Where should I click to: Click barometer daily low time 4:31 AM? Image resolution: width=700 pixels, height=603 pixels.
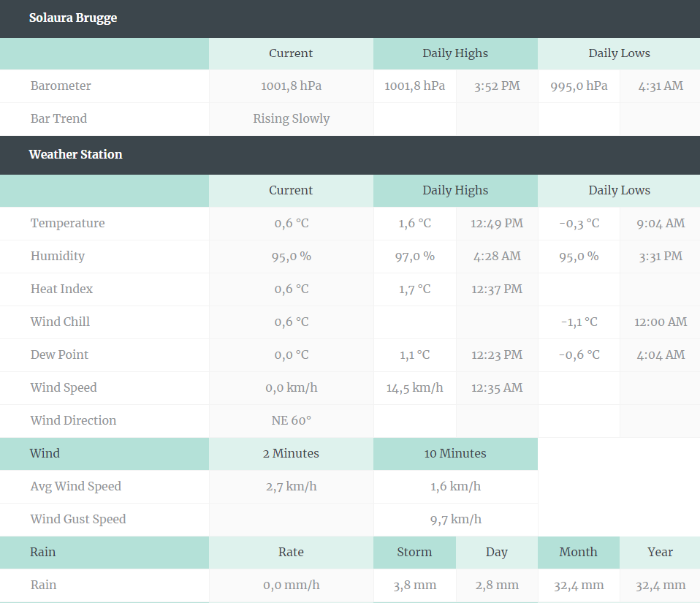click(x=661, y=86)
